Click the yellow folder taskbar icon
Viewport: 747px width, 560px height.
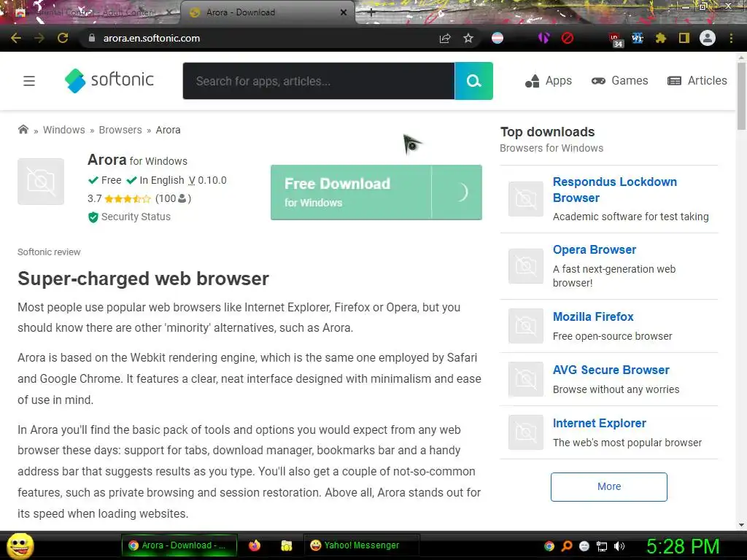tap(286, 545)
